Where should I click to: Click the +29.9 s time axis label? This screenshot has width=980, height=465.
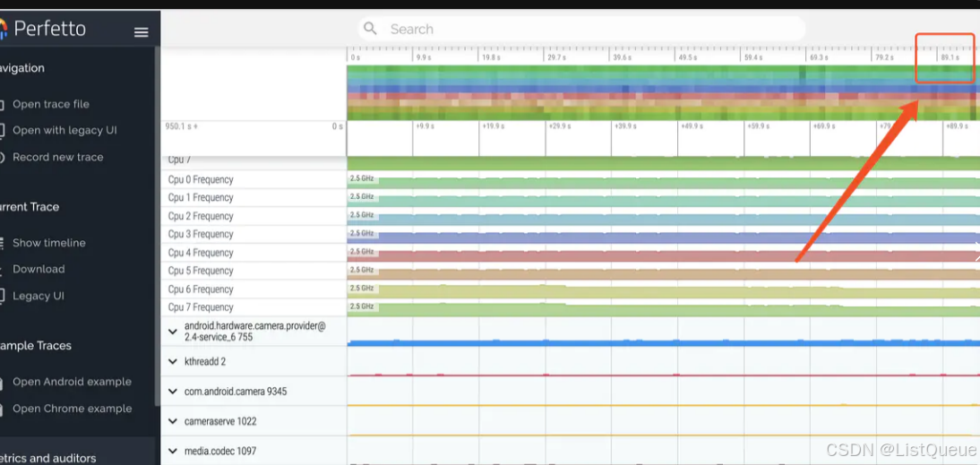[x=560, y=126]
